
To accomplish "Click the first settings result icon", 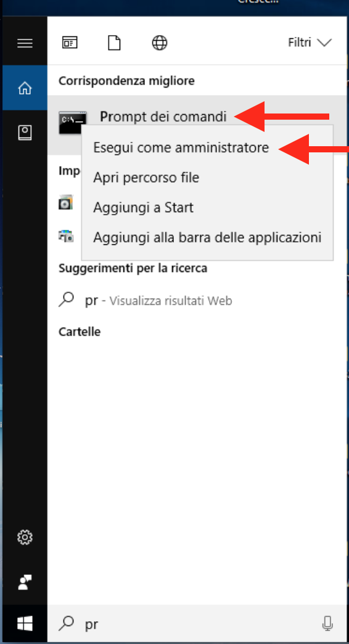I will pyautogui.click(x=66, y=202).
